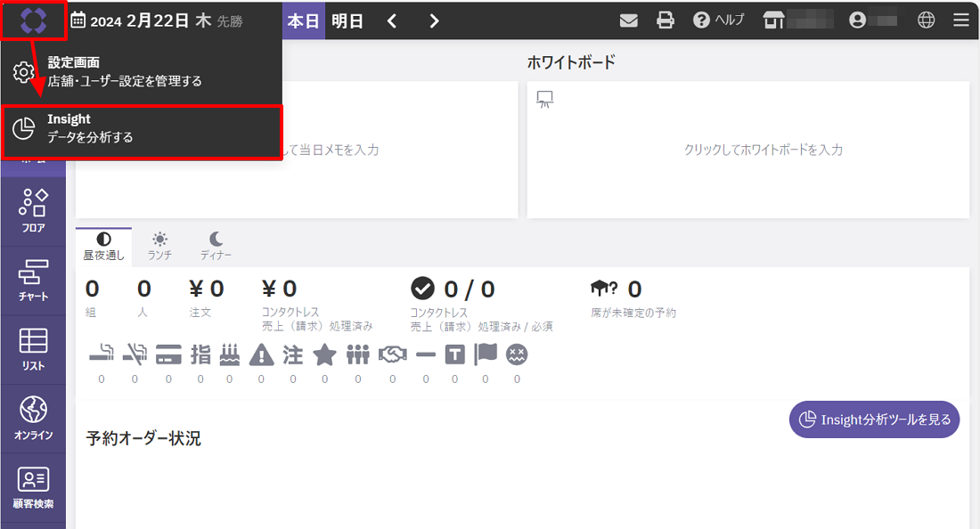Select 設定画面 settings menu item
This screenshot has height=529, width=980.
[143, 72]
